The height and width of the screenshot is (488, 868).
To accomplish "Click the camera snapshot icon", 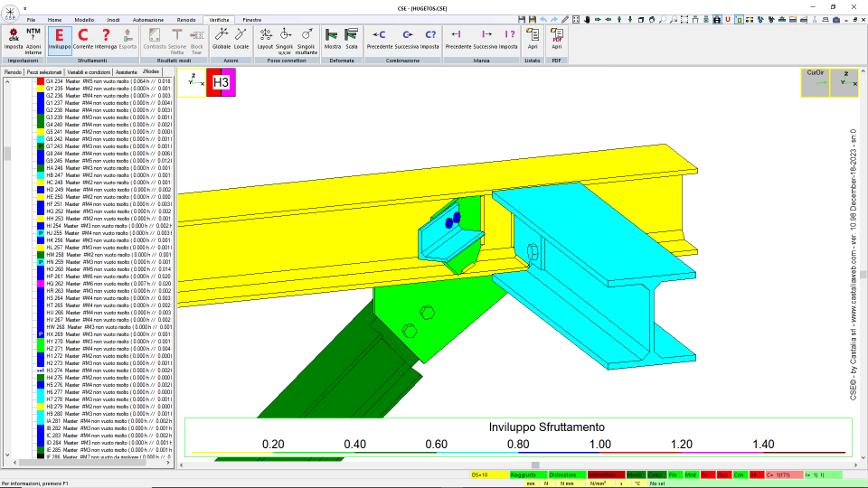I will (835, 19).
